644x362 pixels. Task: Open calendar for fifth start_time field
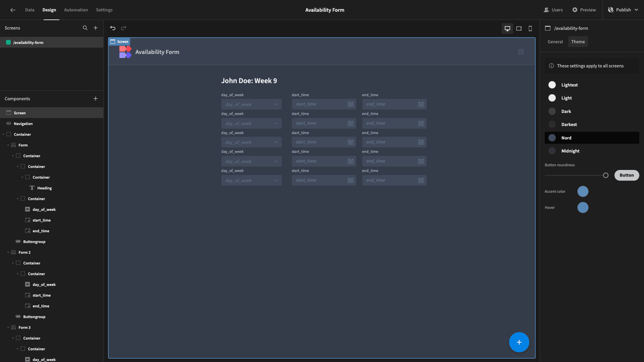click(351, 180)
